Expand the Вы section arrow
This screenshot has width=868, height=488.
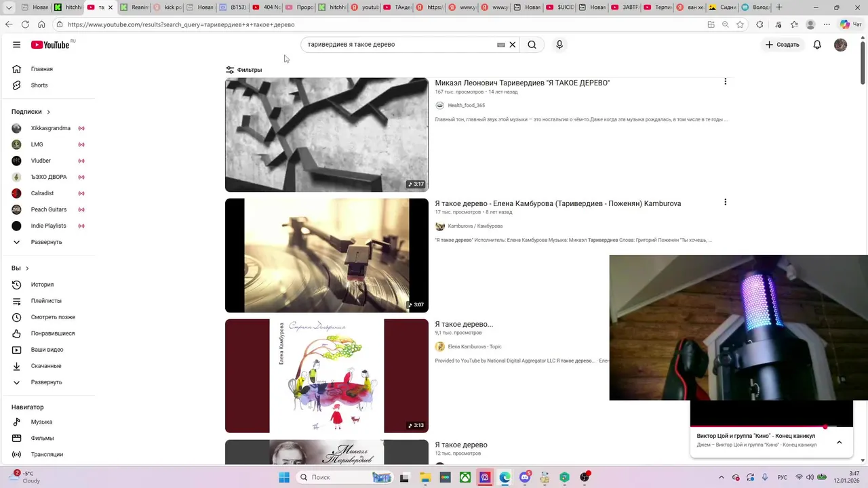27,268
